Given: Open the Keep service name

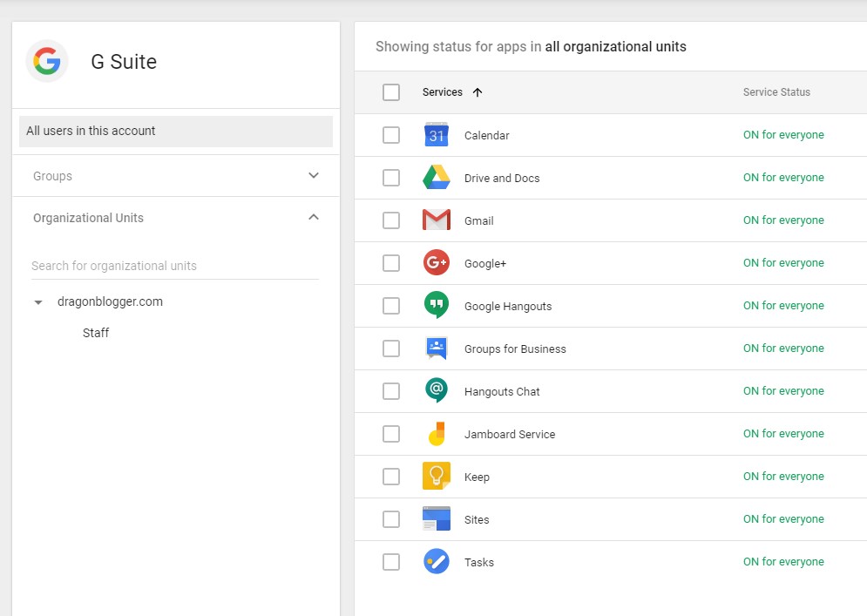Looking at the screenshot, I should (477, 477).
